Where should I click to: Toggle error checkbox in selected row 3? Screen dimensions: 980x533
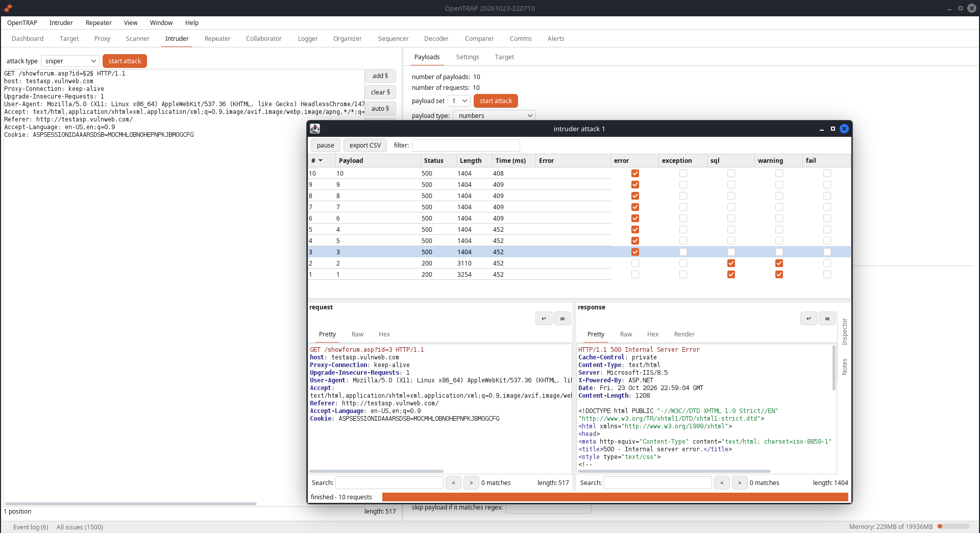[x=635, y=252]
